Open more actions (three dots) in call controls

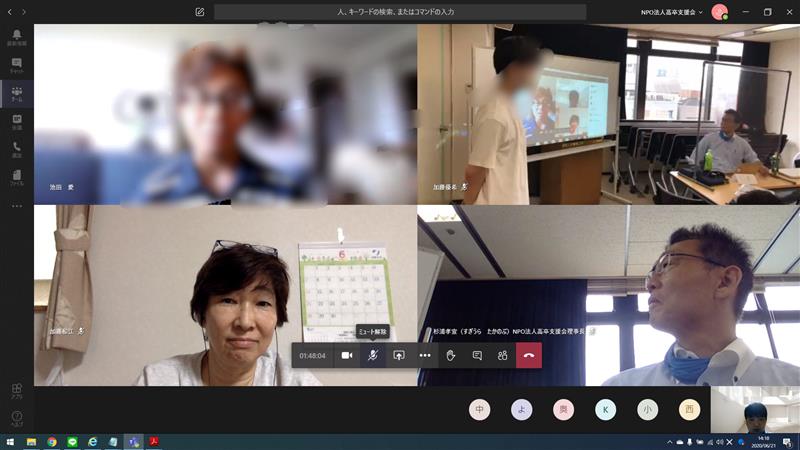point(425,355)
